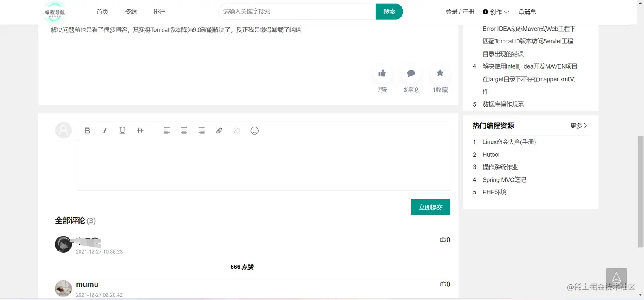644x300 pixels.
Task: Align comment text left
Action: (x=167, y=131)
